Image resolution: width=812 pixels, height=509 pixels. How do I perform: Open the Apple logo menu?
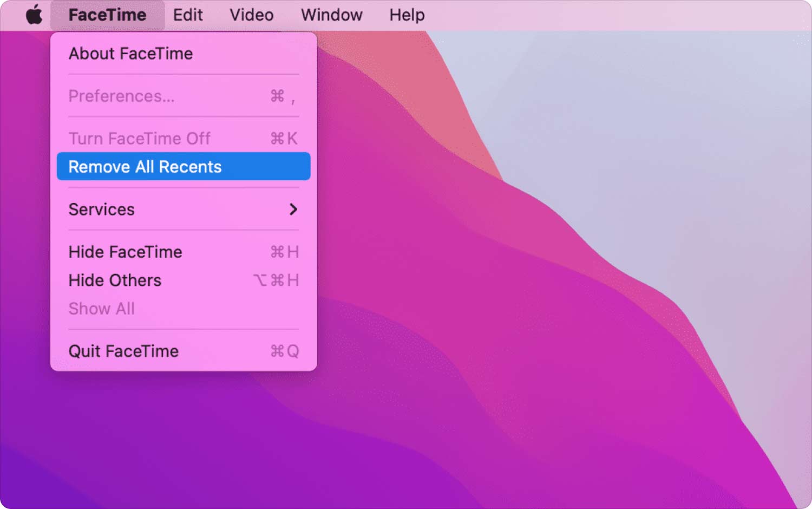pos(34,15)
